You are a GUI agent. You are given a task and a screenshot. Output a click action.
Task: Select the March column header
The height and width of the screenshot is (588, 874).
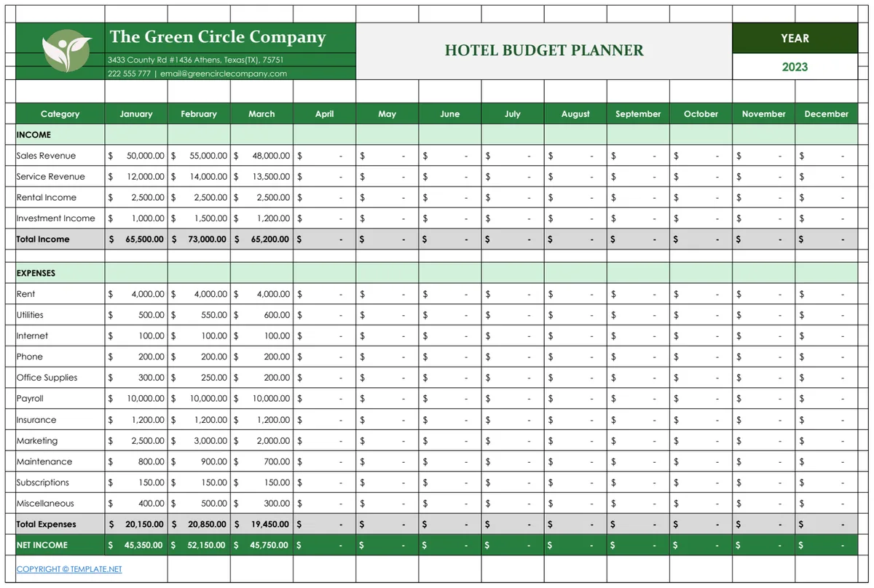tap(261, 114)
